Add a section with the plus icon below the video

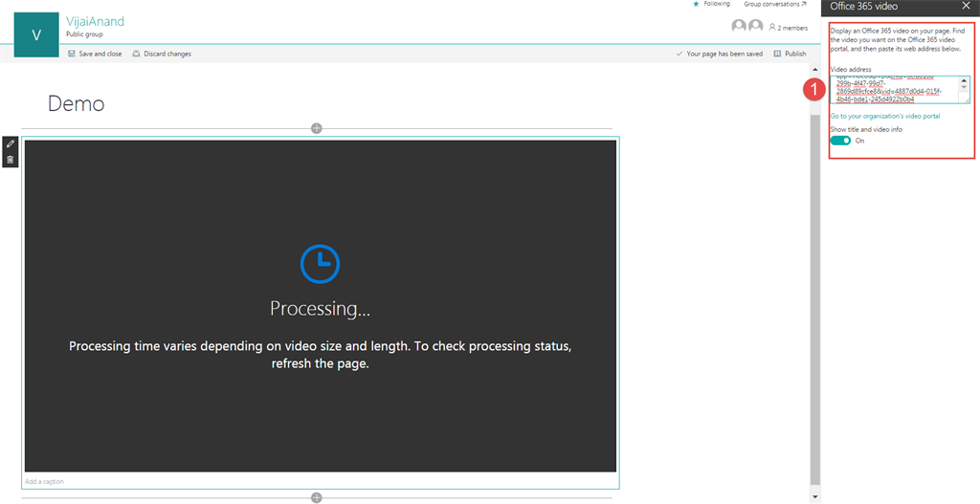[x=317, y=497]
